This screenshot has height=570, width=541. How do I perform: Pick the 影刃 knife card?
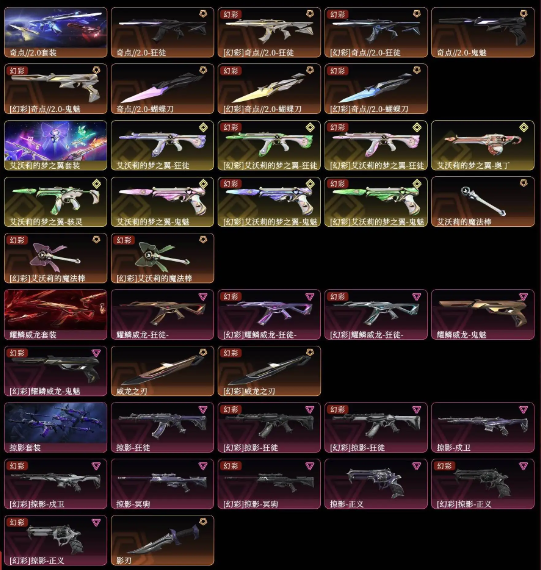tap(163, 541)
